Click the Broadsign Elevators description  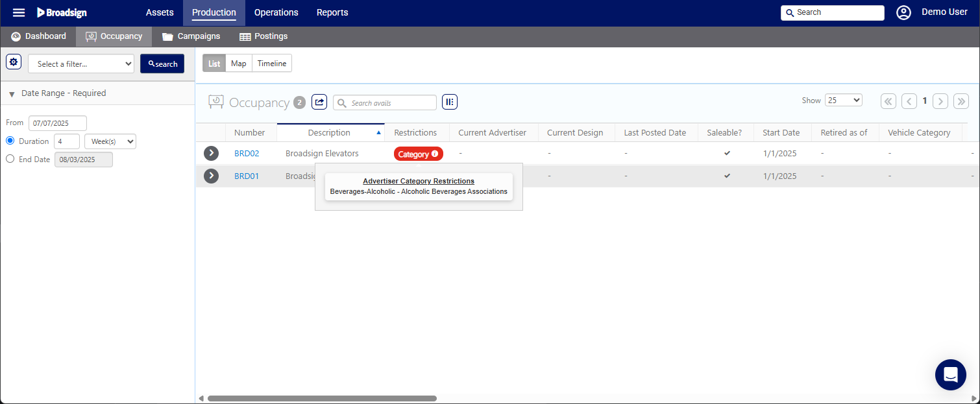tap(322, 154)
